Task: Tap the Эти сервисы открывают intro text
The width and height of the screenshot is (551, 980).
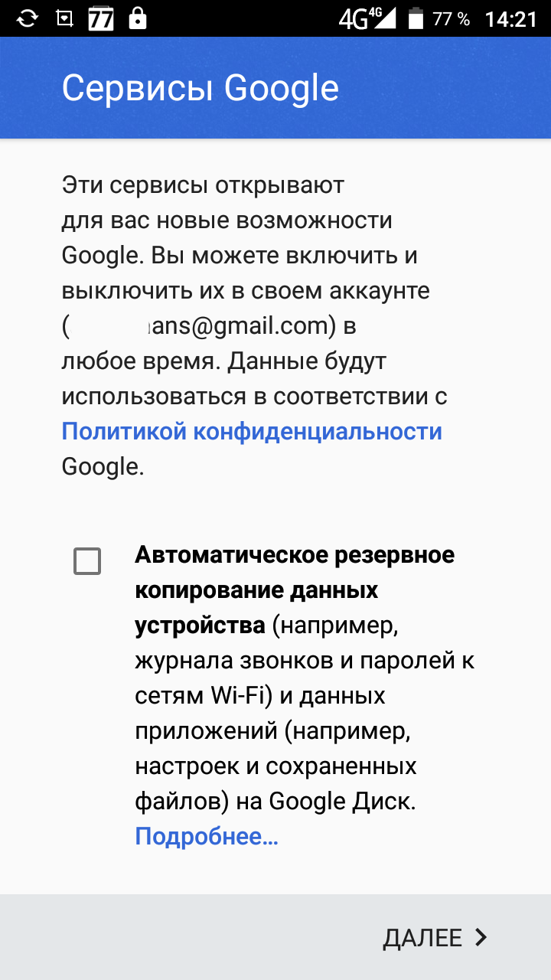Action: tap(203, 185)
